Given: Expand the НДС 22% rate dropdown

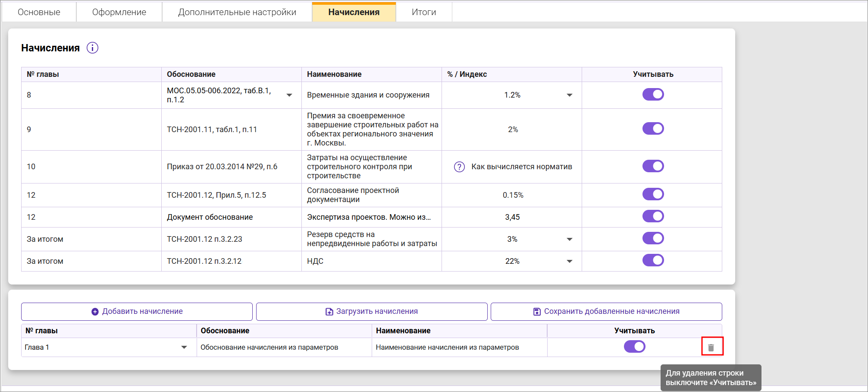Looking at the screenshot, I should pyautogui.click(x=569, y=261).
